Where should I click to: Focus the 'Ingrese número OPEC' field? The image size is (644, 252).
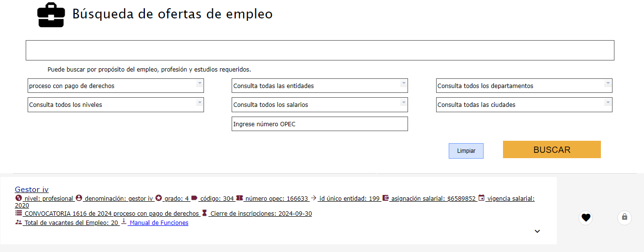pyautogui.click(x=319, y=124)
